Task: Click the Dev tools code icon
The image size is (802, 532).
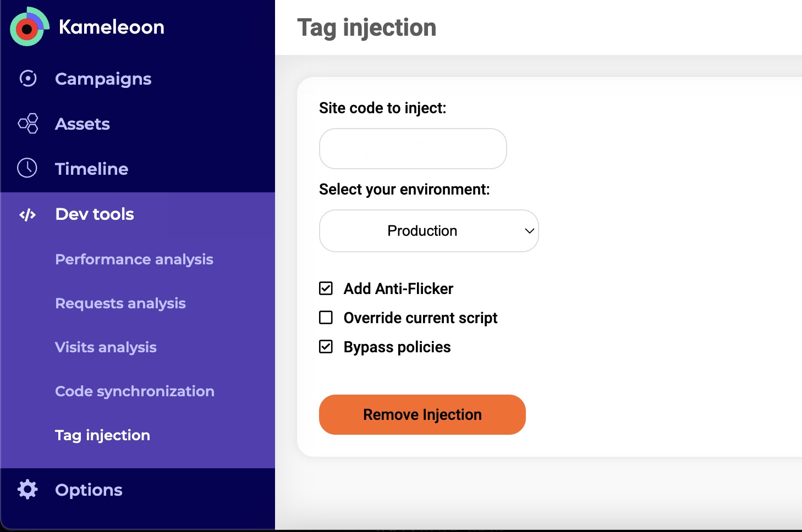Action: 27,214
